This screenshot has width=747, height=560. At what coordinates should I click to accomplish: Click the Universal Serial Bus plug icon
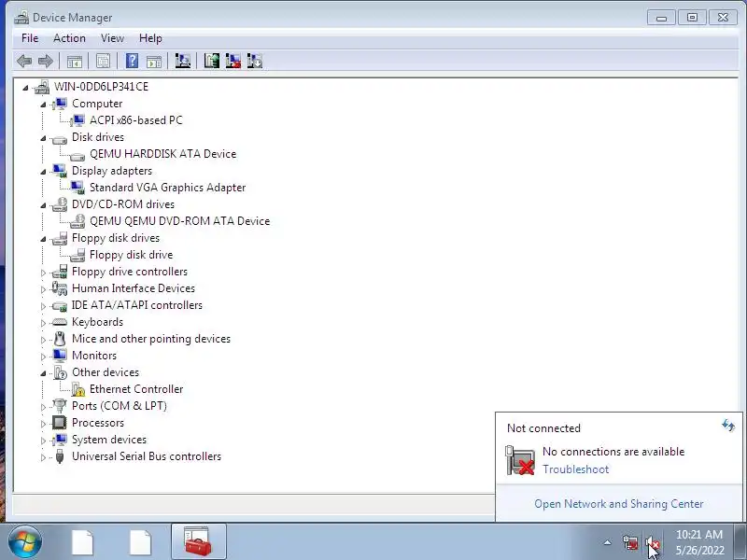click(x=60, y=456)
